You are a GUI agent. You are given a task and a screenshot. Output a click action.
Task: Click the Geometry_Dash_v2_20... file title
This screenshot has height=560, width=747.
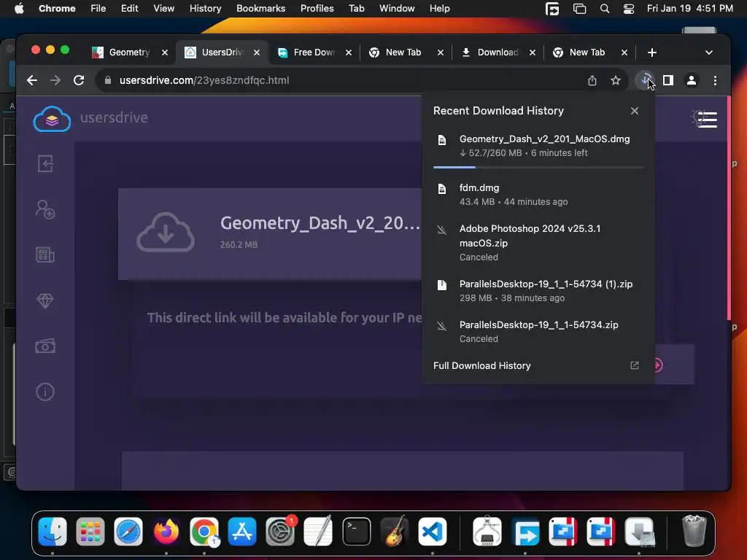[320, 223]
